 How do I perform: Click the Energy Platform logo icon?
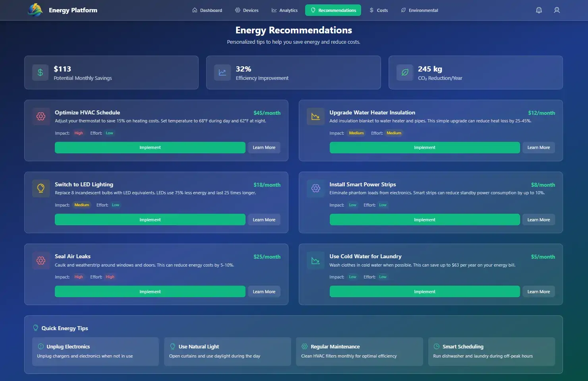point(35,10)
